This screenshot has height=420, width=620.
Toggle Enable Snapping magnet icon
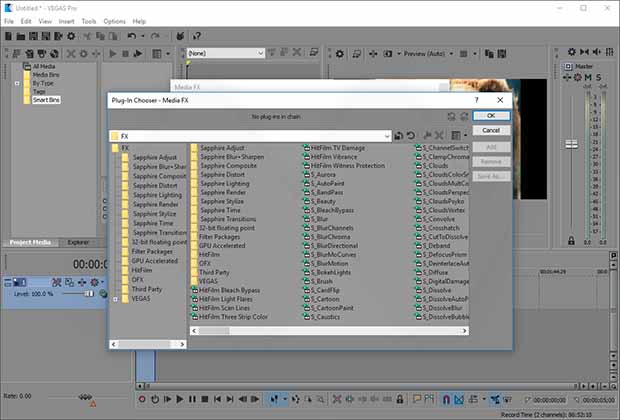pyautogui.click(x=446, y=399)
